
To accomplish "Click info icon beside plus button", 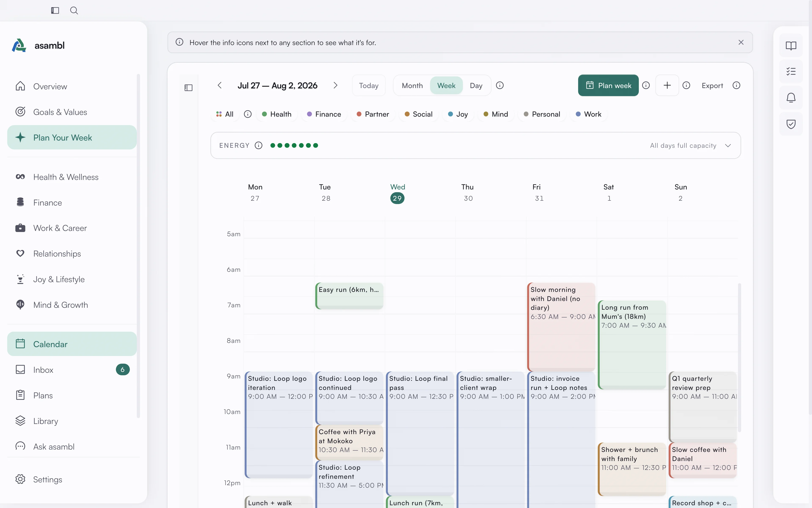I will (687, 85).
